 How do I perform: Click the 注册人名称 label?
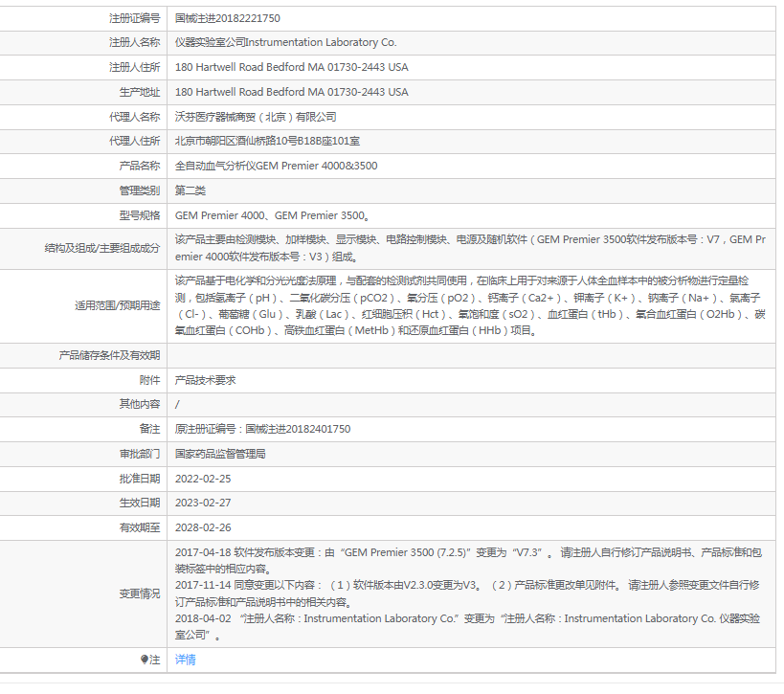coord(135,42)
